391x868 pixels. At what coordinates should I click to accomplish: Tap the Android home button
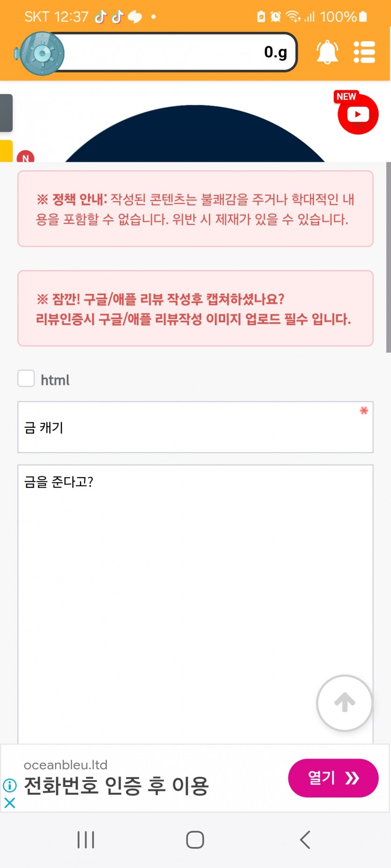tap(195, 840)
